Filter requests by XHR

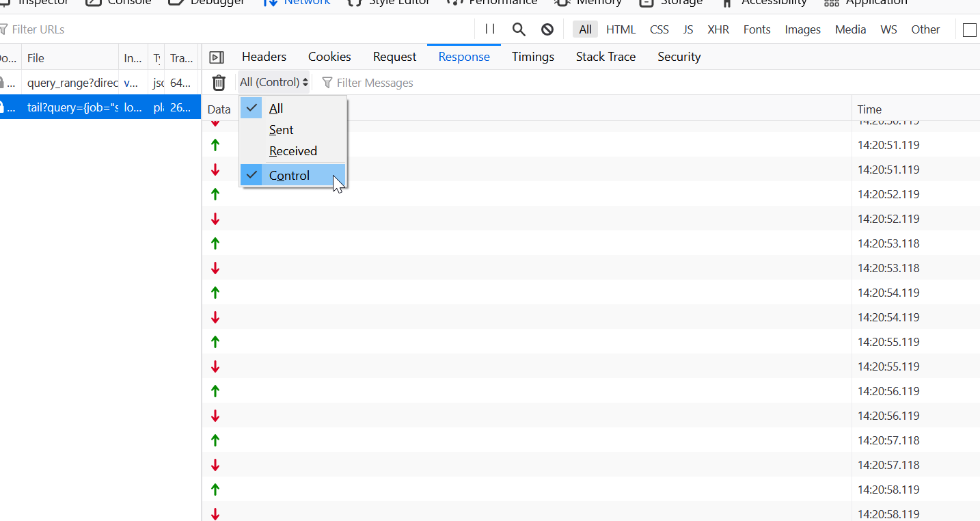[718, 29]
